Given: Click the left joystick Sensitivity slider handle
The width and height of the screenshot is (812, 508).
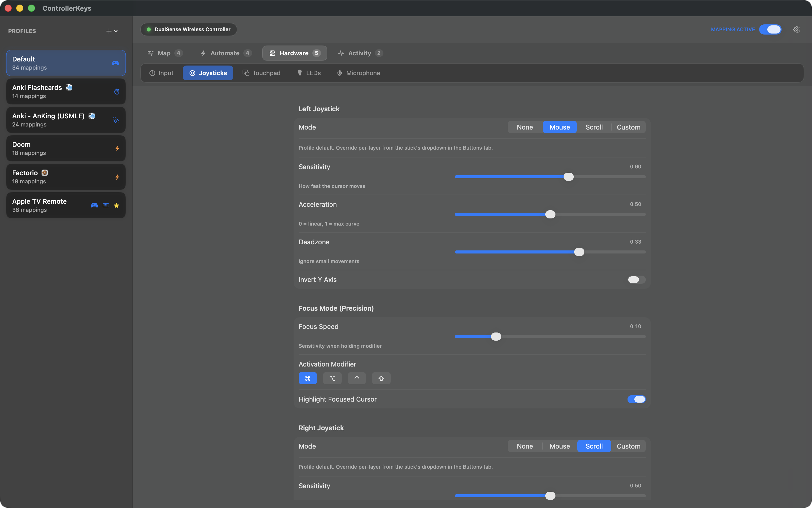Looking at the screenshot, I should (568, 177).
